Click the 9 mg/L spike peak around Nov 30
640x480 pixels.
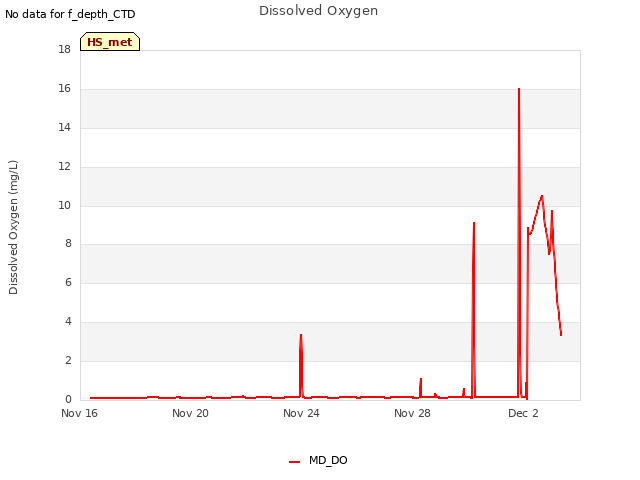coord(473,223)
